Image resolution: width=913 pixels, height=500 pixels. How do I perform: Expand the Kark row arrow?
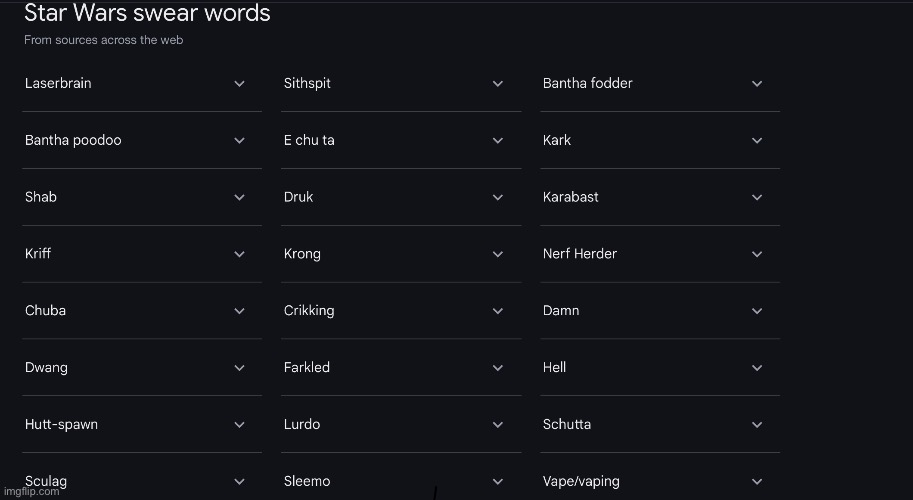(x=757, y=140)
